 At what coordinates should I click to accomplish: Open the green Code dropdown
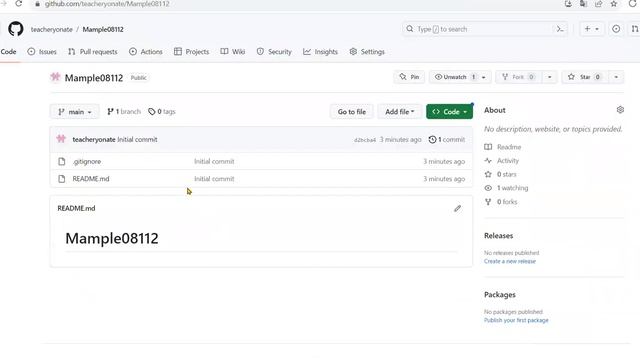tap(449, 112)
